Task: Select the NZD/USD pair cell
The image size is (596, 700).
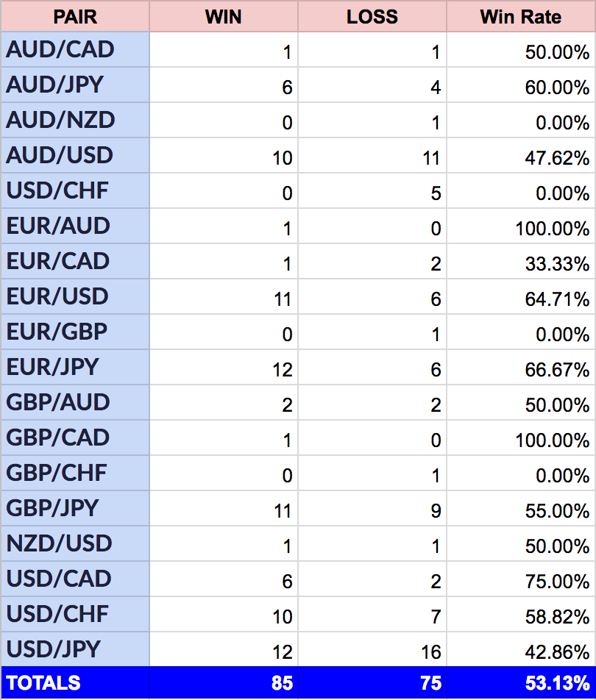Action: 75,543
